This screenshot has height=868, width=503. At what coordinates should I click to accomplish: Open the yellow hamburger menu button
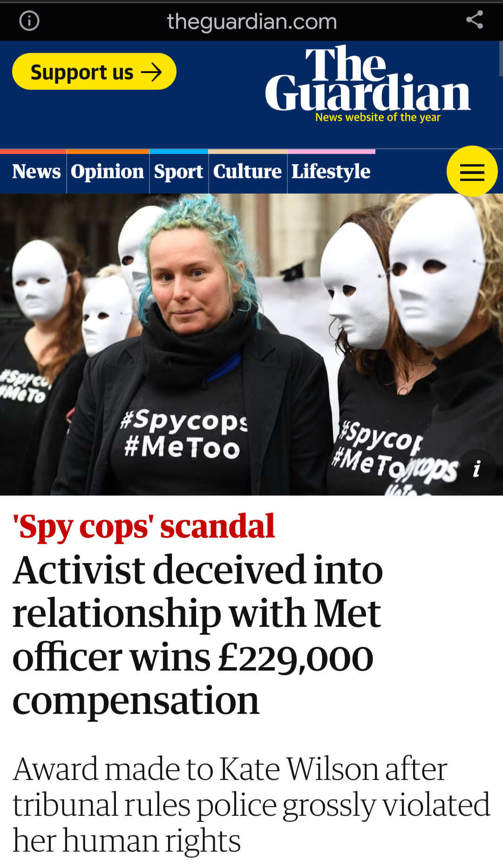point(472,171)
